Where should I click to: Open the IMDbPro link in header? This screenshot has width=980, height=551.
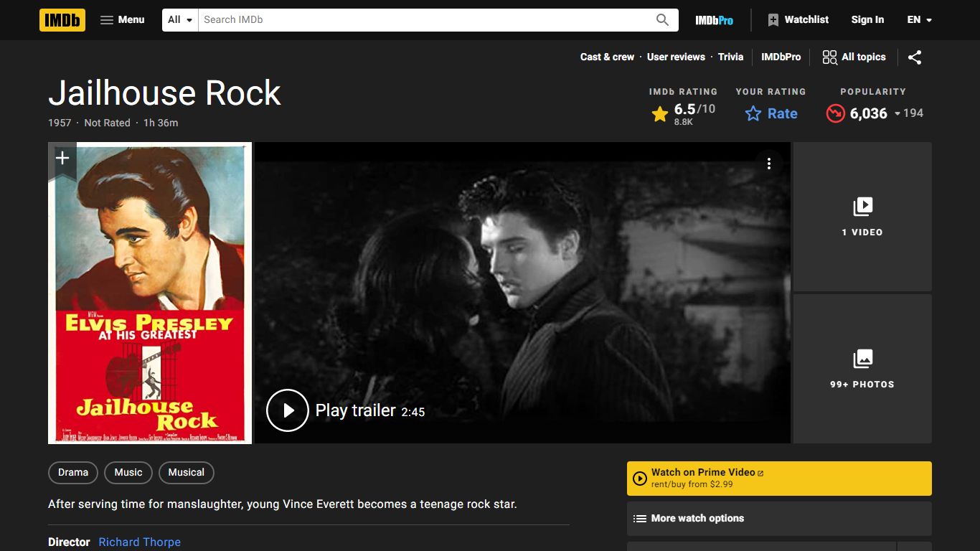(x=714, y=20)
